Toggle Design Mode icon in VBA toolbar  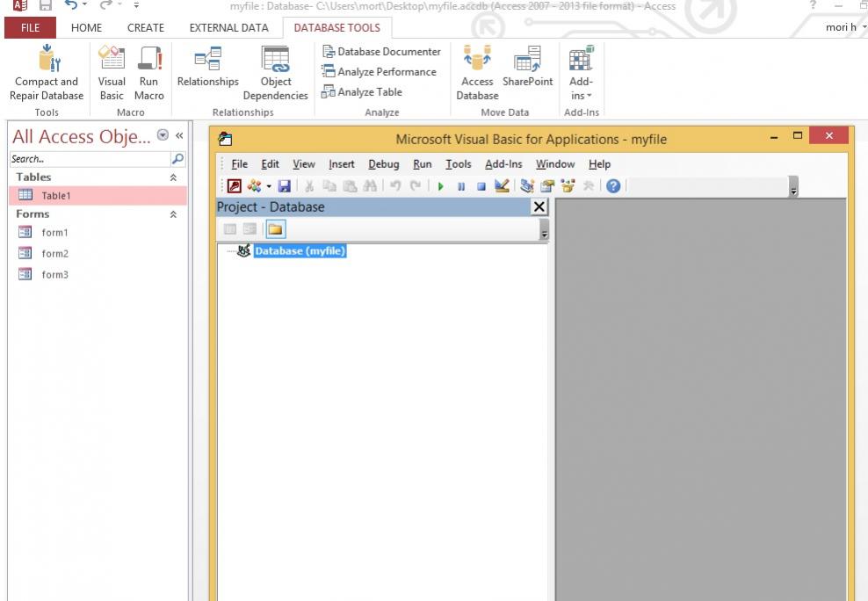[x=502, y=186]
